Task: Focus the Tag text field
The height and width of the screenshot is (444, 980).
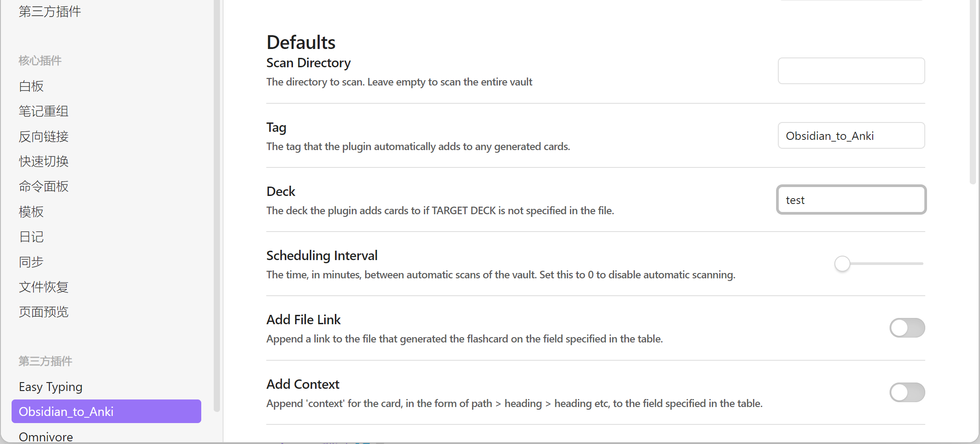Action: tap(851, 135)
